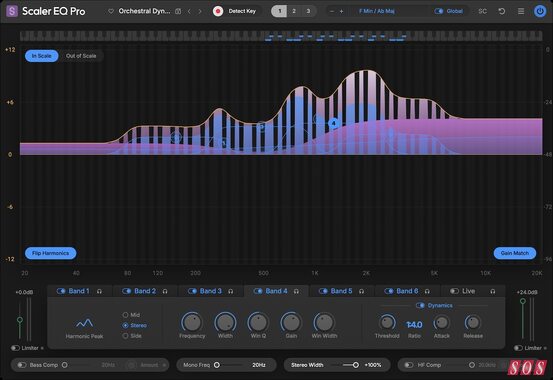
Task: Transpose key down with minus button
Action: (x=332, y=11)
